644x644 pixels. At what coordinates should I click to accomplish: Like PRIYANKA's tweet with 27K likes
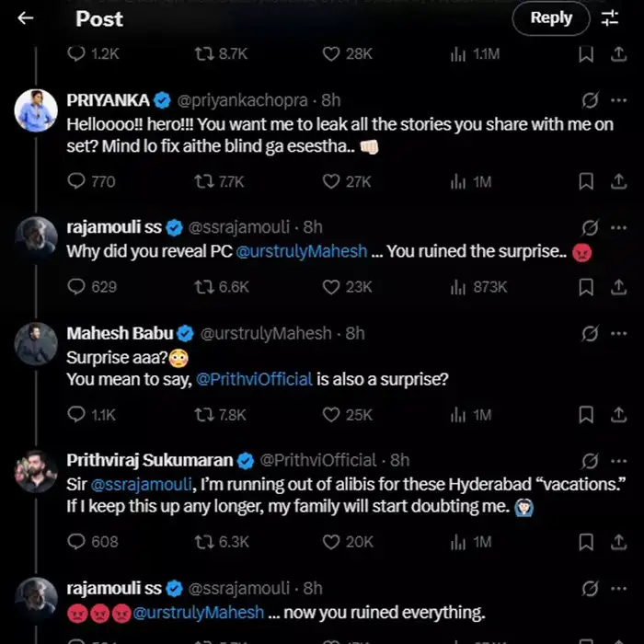331,182
